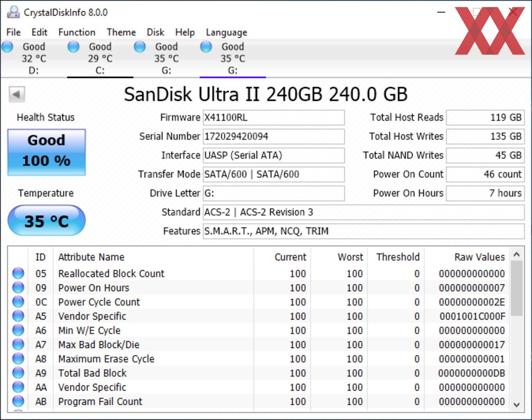Viewport: 532px width, 420px height.
Task: Click the Interface field UASP (Serial ATA)
Action: 273,155
